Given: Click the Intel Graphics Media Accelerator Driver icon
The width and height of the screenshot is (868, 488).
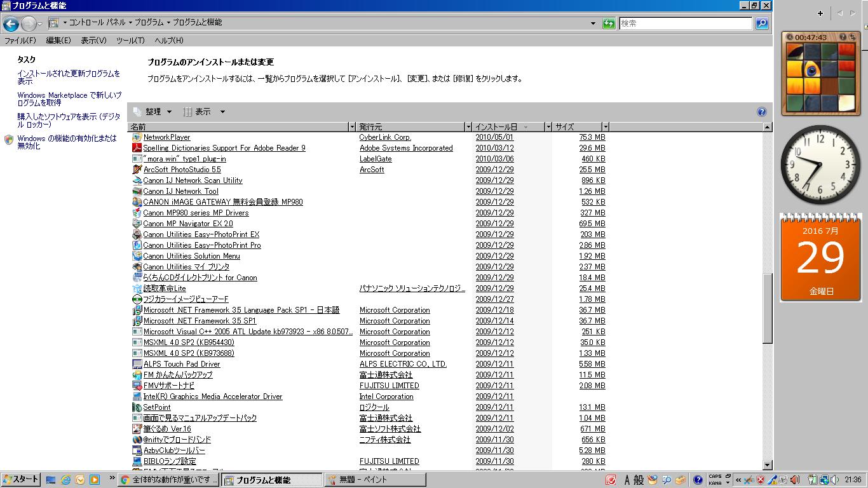Looking at the screenshot, I should coord(136,396).
